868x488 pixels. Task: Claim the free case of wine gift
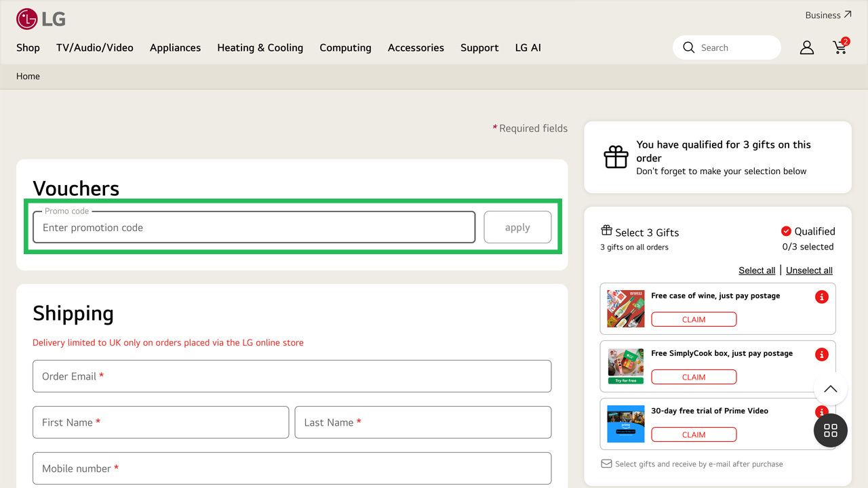pos(694,319)
